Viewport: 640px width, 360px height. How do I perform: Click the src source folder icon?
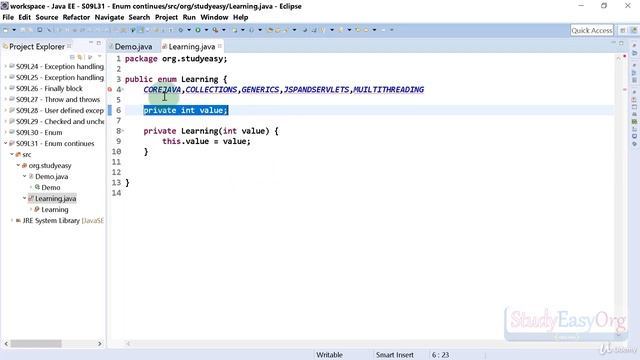18,154
